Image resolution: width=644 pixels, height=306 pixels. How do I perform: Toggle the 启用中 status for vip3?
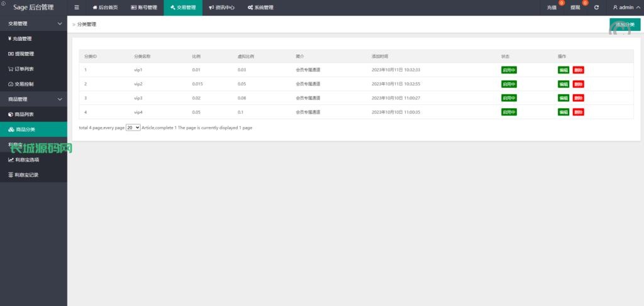pos(508,98)
